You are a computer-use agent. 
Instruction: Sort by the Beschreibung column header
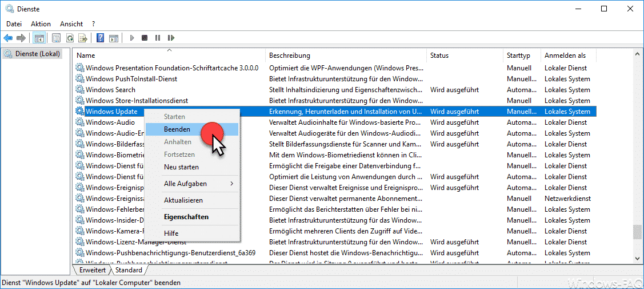click(346, 55)
